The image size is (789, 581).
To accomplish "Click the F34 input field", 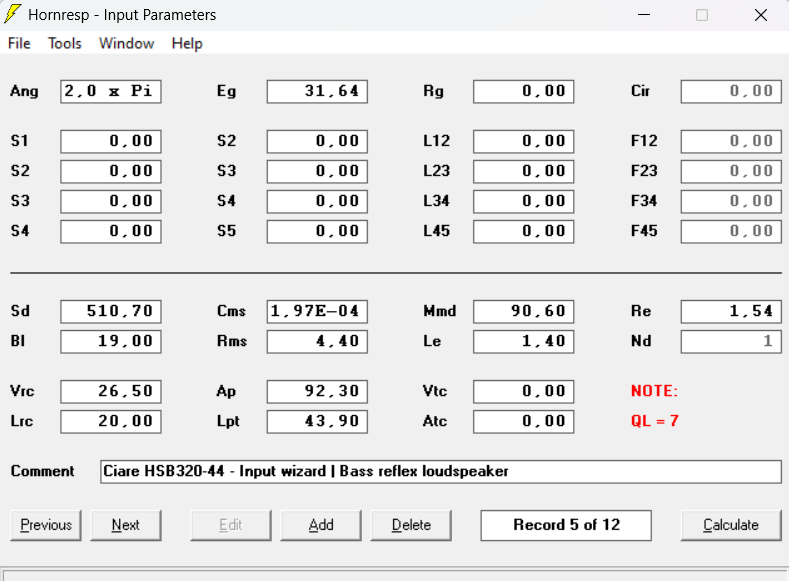I will pos(731,202).
